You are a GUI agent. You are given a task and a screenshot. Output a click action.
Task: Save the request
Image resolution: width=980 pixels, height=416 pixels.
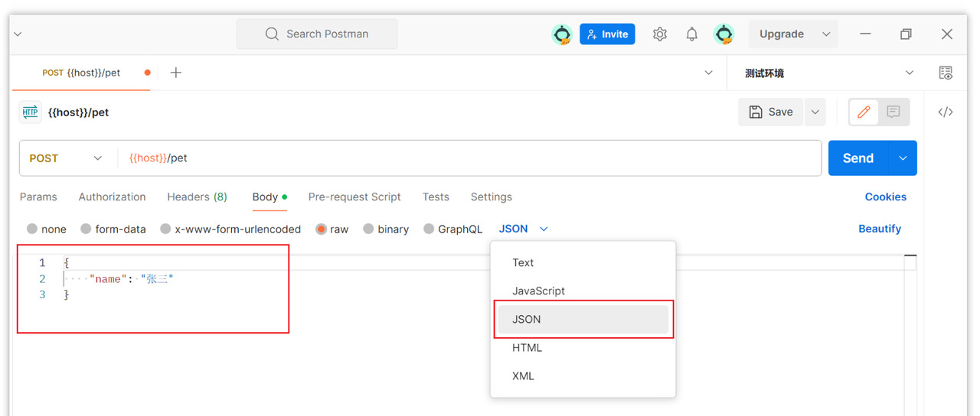(x=771, y=112)
